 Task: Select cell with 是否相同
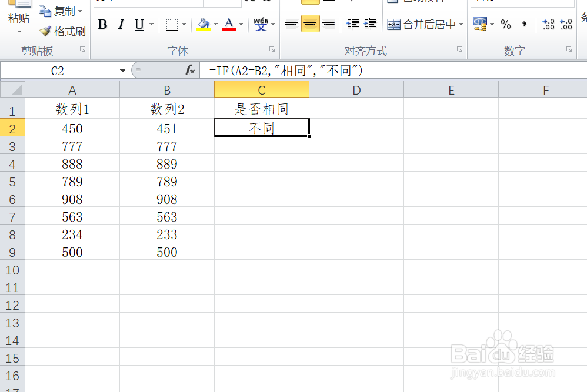(x=262, y=109)
